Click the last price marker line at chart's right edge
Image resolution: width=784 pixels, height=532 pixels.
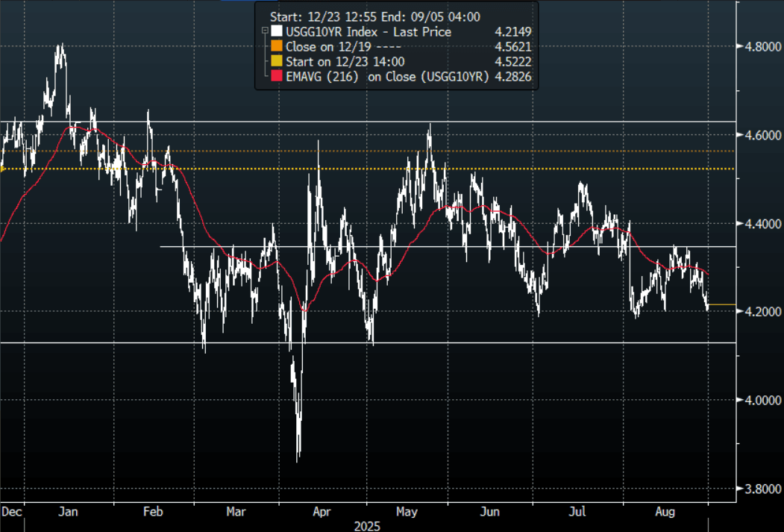click(x=721, y=304)
